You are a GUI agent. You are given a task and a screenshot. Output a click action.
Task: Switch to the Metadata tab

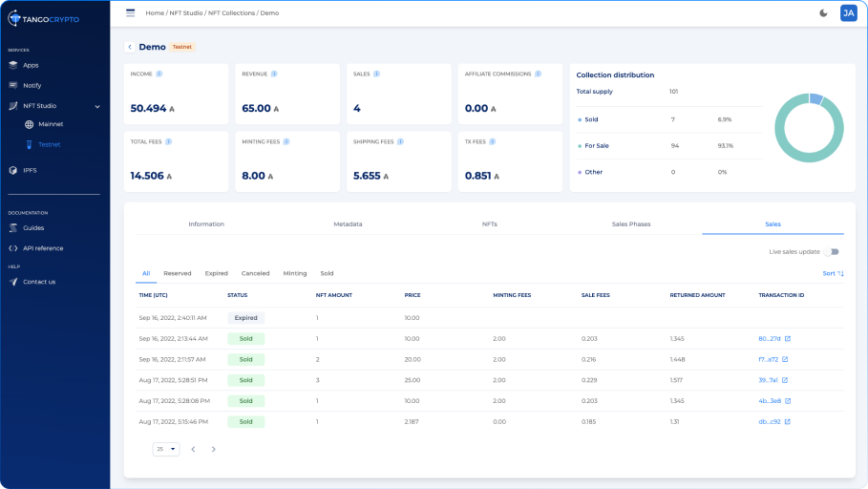(x=348, y=223)
